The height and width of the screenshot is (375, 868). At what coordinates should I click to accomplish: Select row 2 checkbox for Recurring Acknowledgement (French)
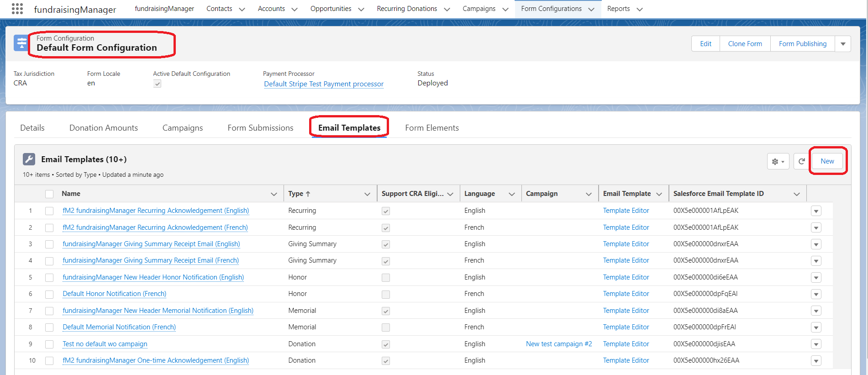49,227
